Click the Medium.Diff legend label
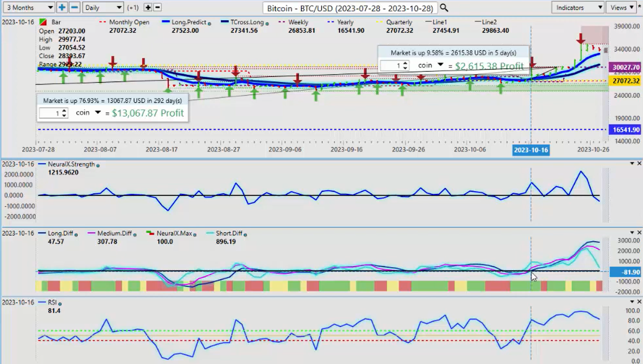 pos(114,233)
